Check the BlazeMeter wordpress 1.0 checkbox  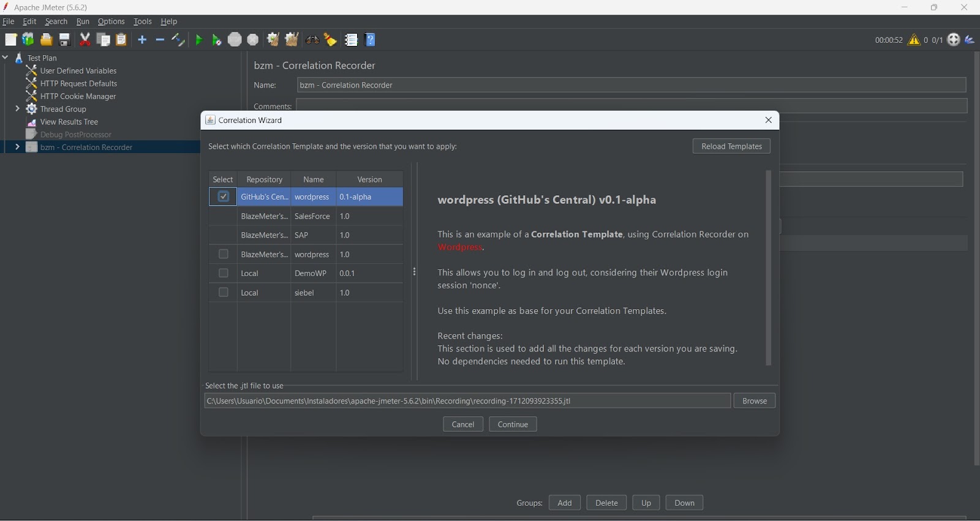pos(223,254)
